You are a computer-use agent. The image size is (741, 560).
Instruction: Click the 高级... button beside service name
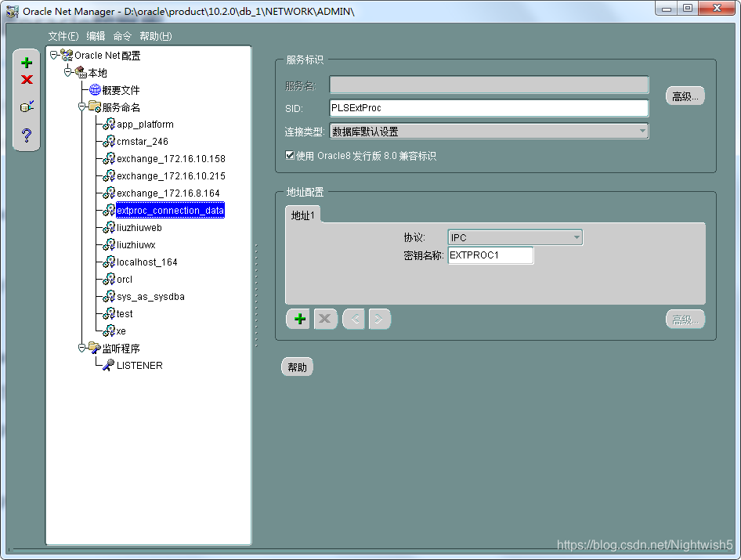click(x=685, y=96)
